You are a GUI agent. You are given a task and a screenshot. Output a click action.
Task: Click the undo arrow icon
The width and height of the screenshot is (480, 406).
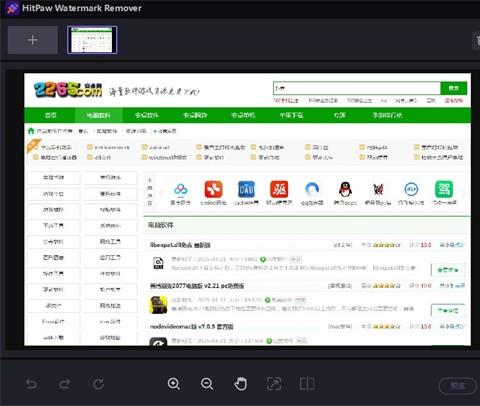[x=32, y=384]
